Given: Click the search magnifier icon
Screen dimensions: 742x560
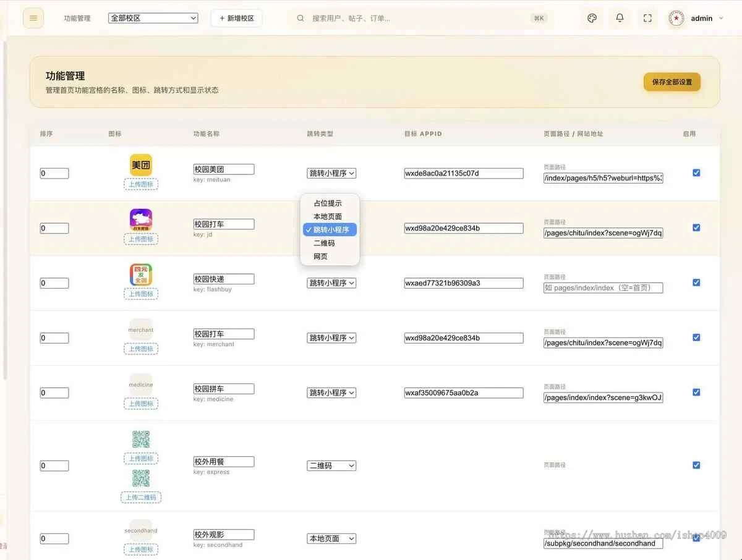Looking at the screenshot, I should tap(301, 18).
